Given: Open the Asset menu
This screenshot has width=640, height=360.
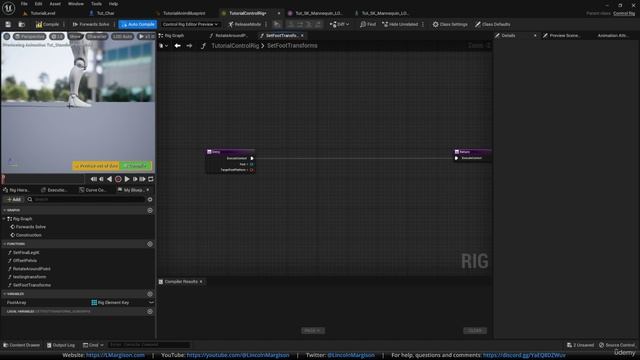Looking at the screenshot, I should (x=55, y=4).
